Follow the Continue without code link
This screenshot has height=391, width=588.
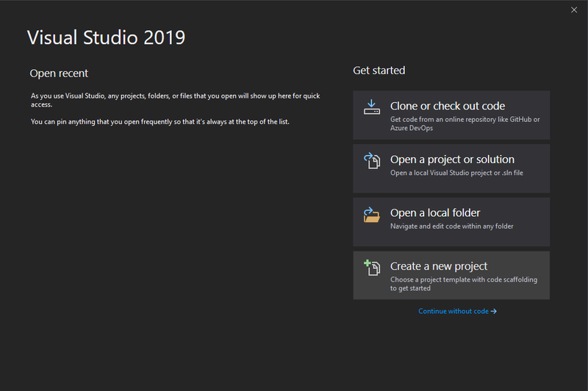tap(457, 311)
